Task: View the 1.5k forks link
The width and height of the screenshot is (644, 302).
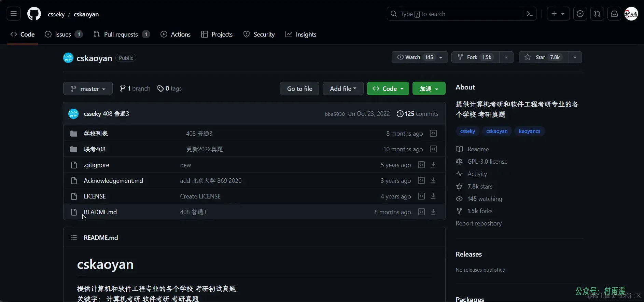Action: (x=474, y=211)
